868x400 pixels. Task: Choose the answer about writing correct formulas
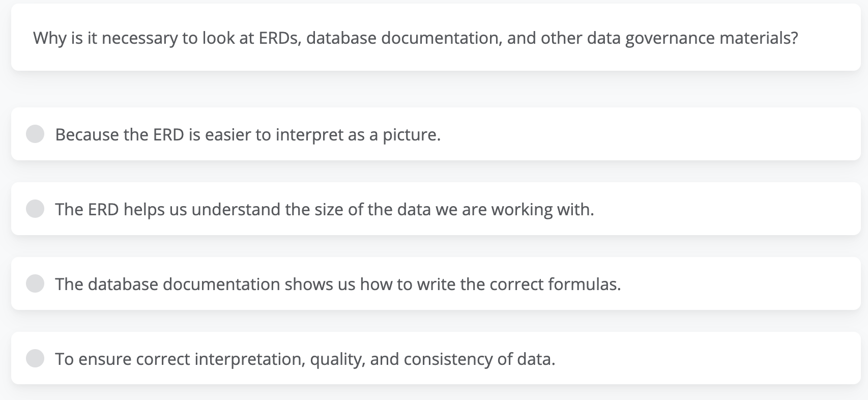coord(338,283)
